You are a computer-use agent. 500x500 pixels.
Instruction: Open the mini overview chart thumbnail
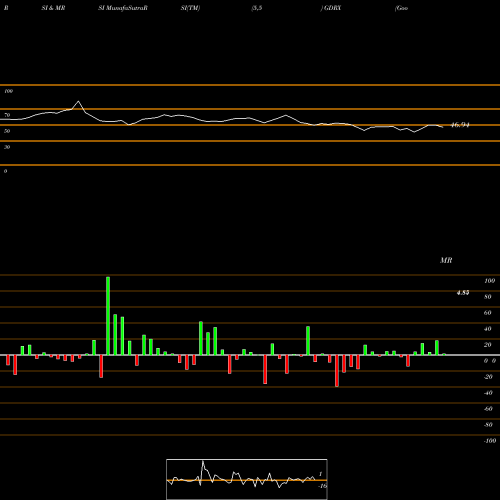click(x=247, y=479)
